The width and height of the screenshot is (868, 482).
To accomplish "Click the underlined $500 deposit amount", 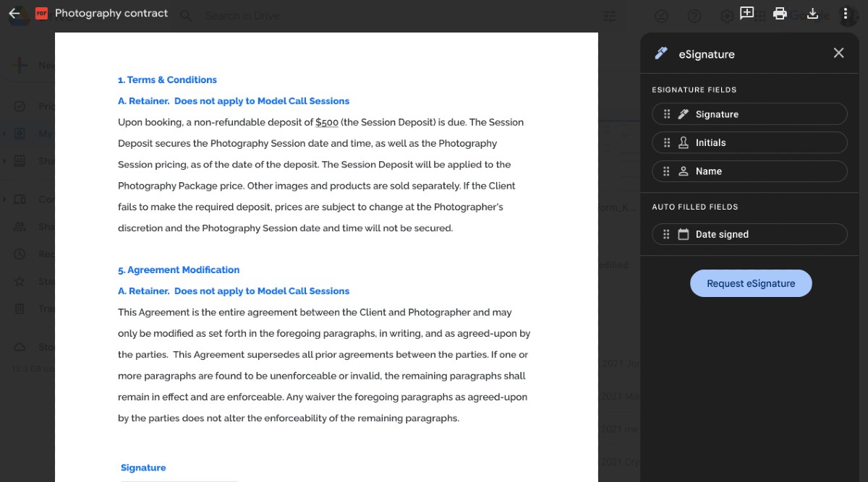I will pyautogui.click(x=327, y=122).
